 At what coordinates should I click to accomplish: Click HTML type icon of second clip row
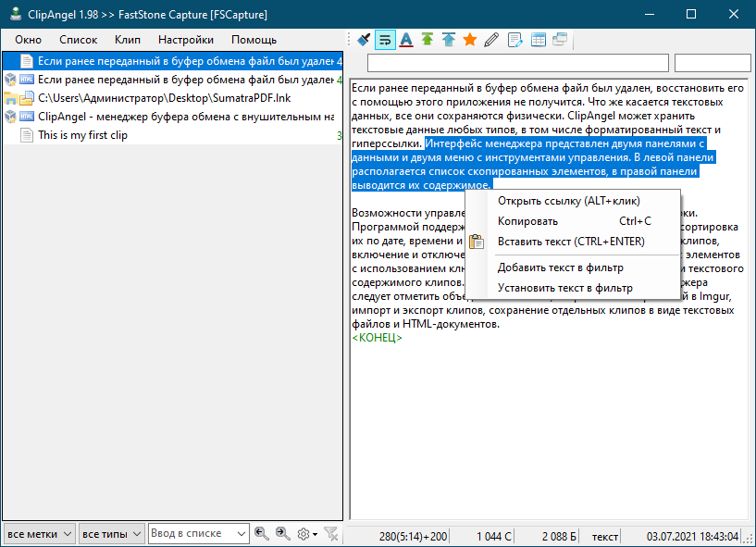pyautogui.click(x=27, y=79)
